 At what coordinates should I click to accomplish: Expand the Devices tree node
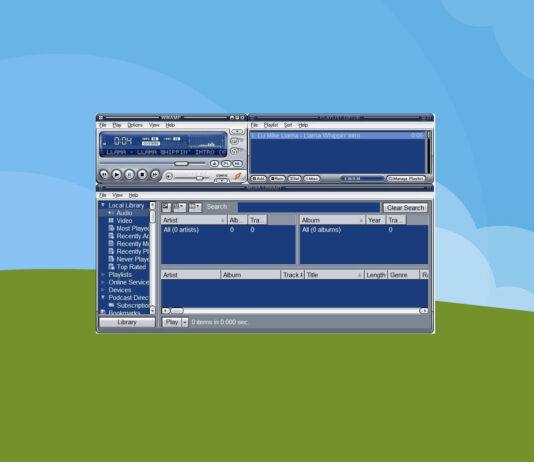tap(103, 290)
